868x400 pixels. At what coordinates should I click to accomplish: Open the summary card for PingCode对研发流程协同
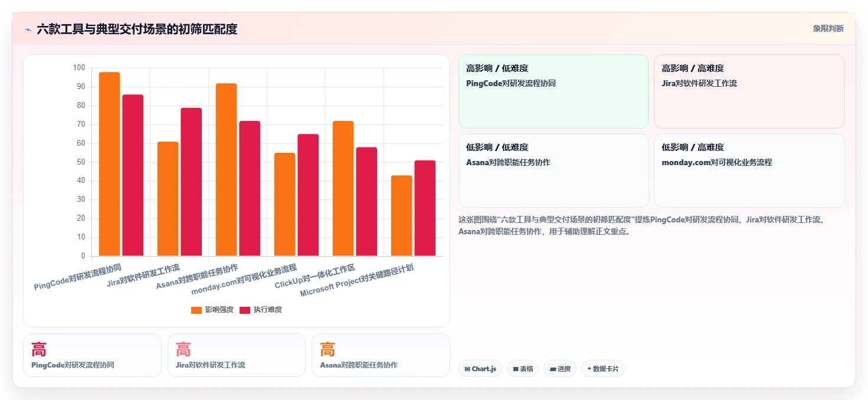[x=92, y=355]
